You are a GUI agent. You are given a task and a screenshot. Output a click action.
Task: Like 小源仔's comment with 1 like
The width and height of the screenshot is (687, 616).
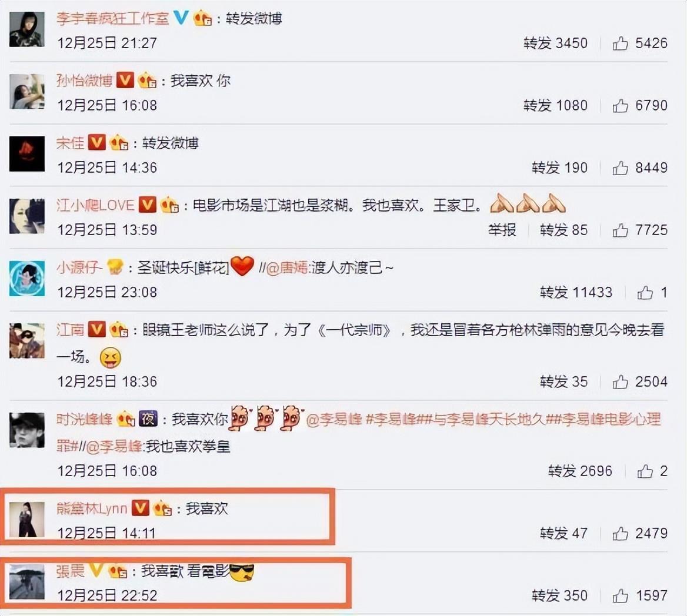(x=645, y=293)
